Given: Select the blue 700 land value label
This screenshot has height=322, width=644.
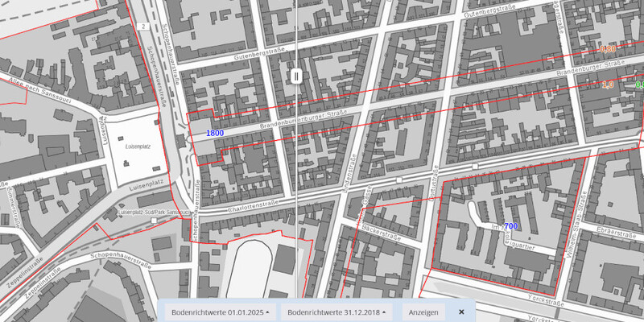Looking at the screenshot, I should coord(510,226).
